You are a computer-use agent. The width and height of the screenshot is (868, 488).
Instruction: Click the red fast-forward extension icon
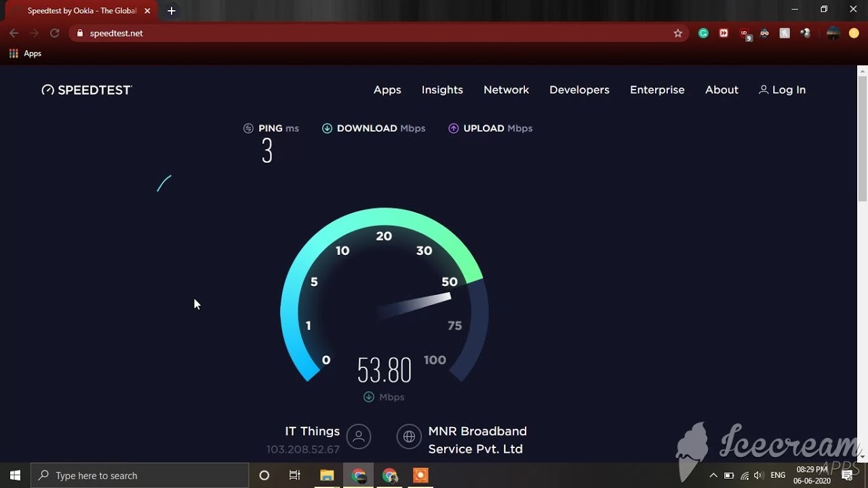(x=724, y=33)
